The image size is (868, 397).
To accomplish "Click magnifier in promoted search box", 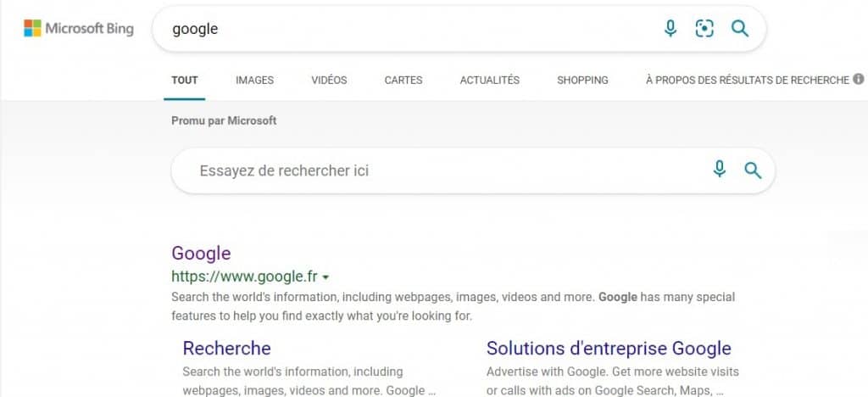I will click(753, 171).
